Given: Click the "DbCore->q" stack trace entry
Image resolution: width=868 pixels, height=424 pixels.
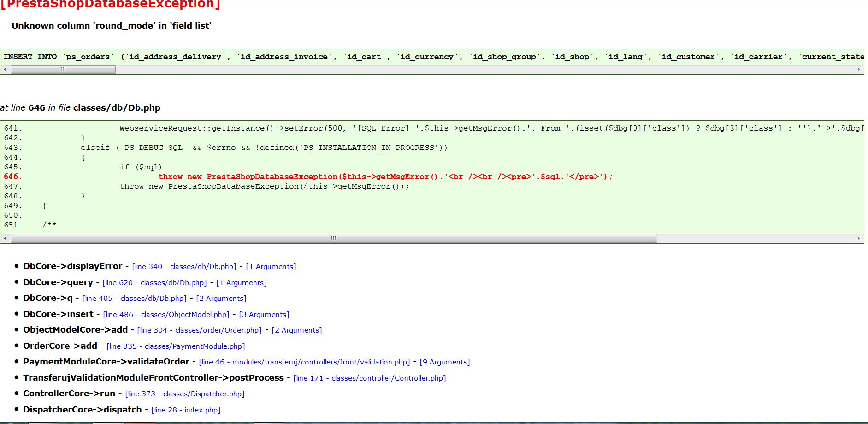Looking at the screenshot, I should click(48, 298).
